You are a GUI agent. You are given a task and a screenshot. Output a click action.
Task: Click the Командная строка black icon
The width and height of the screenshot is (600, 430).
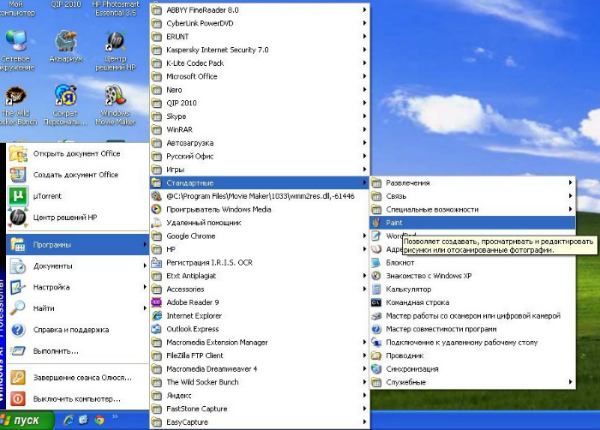(x=377, y=303)
